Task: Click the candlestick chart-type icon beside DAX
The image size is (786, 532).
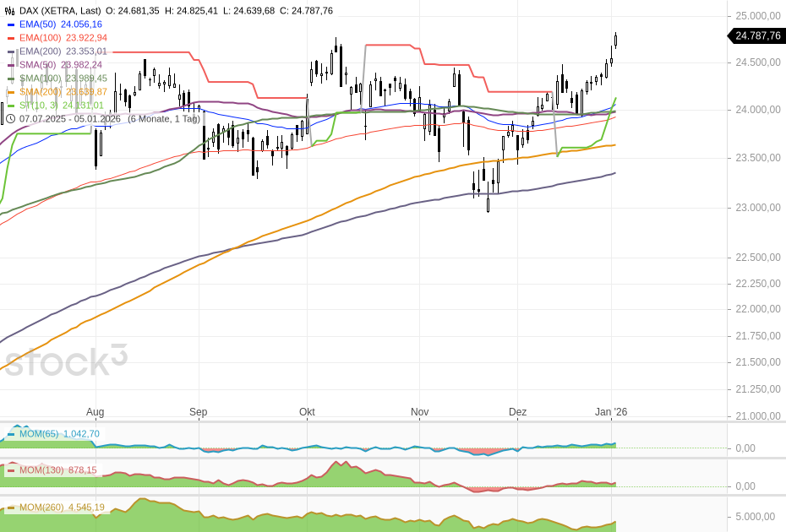Action: coord(10,10)
